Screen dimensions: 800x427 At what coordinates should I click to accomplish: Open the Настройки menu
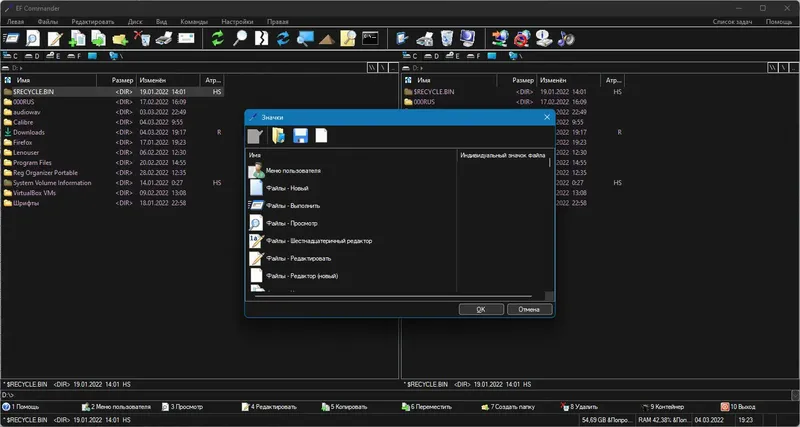click(x=237, y=22)
